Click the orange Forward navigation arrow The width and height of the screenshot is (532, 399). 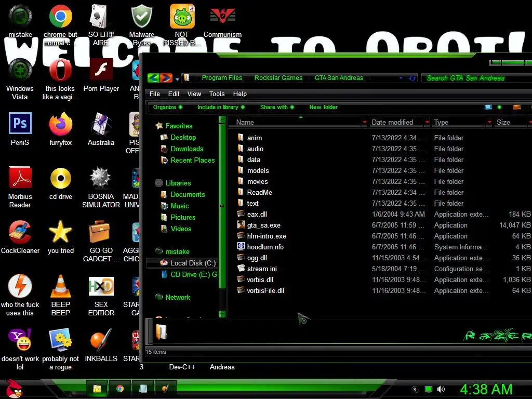pyautogui.click(x=166, y=78)
